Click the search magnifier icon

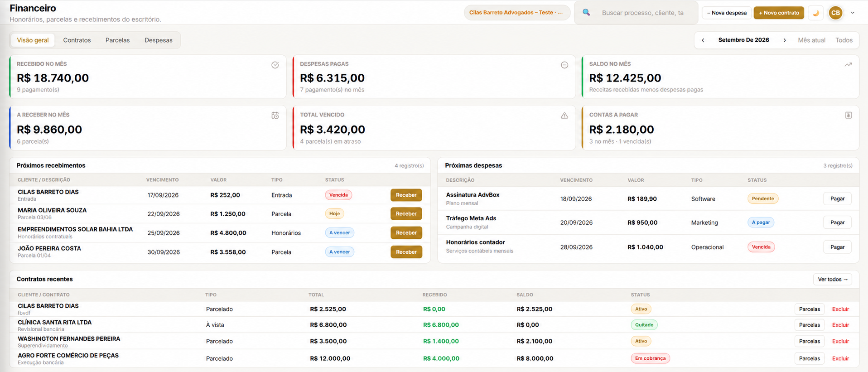coord(586,13)
